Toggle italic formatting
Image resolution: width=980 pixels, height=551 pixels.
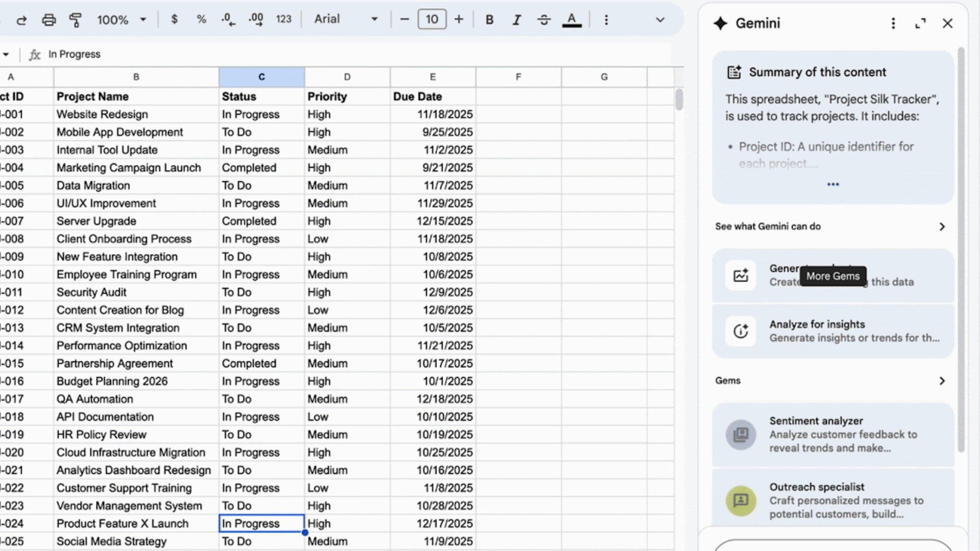coord(517,19)
